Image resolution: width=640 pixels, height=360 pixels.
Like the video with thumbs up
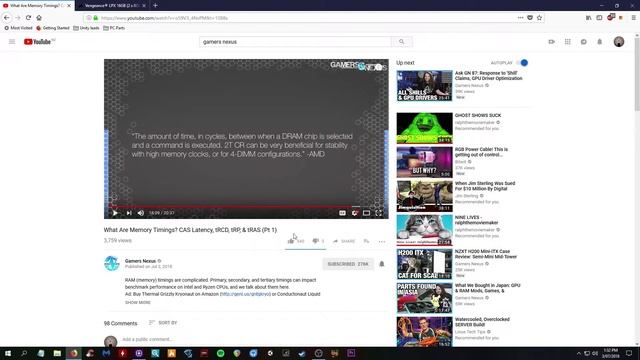coord(291,241)
